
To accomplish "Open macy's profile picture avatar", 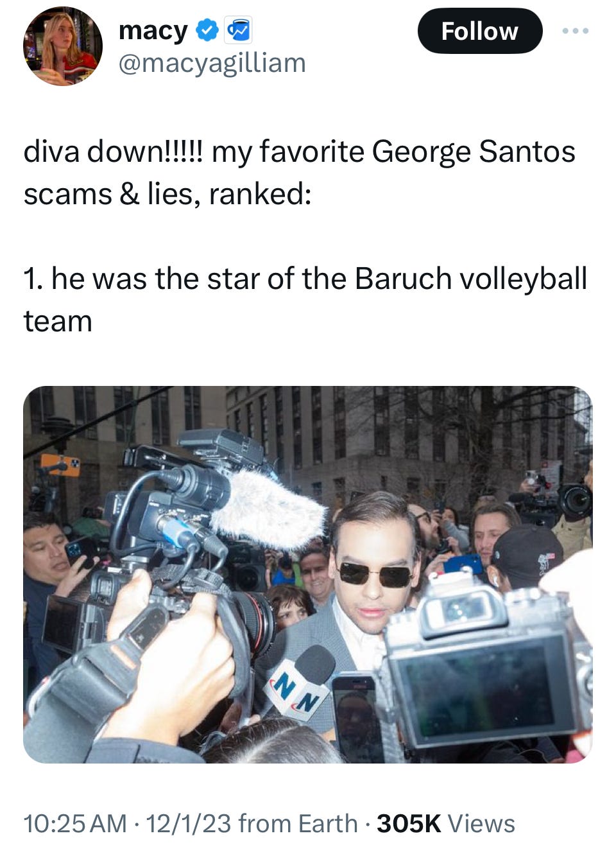I will [x=63, y=46].
